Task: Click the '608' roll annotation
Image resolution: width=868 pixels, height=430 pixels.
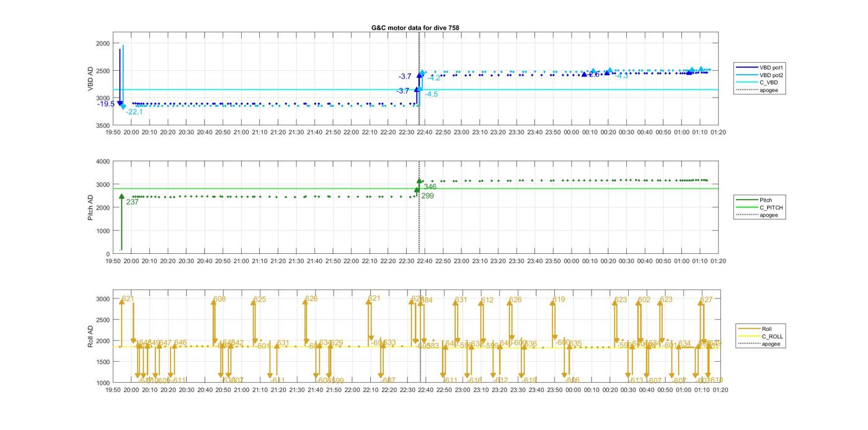Action: pyautogui.click(x=219, y=299)
